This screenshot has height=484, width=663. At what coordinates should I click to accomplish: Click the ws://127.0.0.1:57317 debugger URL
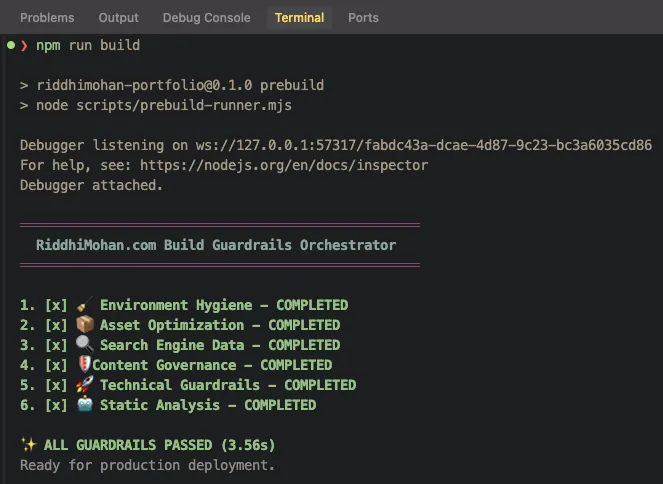pyautogui.click(x=423, y=145)
